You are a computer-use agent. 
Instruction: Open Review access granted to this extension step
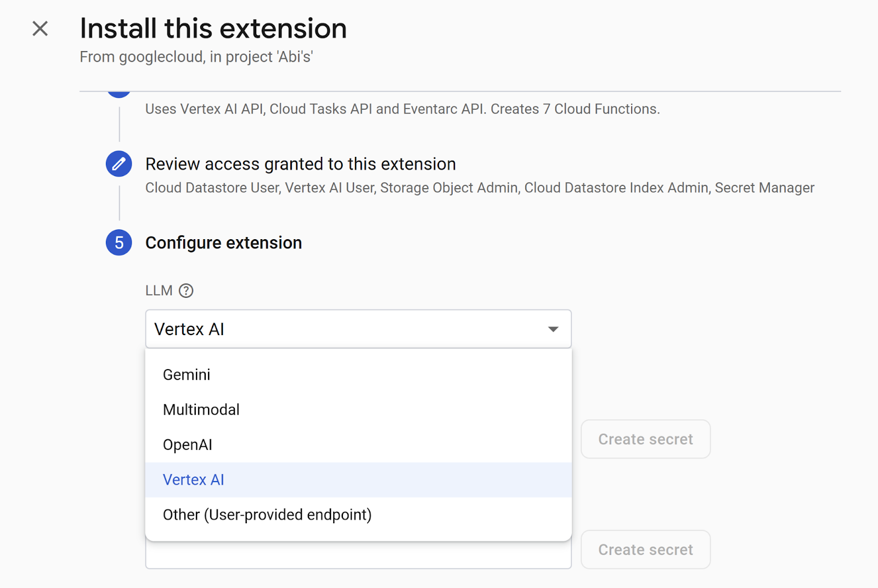(x=300, y=164)
